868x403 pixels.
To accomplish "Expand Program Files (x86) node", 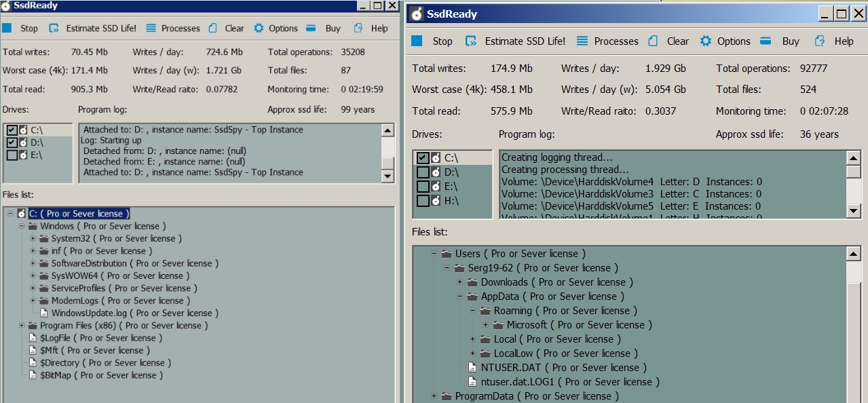I will (21, 326).
